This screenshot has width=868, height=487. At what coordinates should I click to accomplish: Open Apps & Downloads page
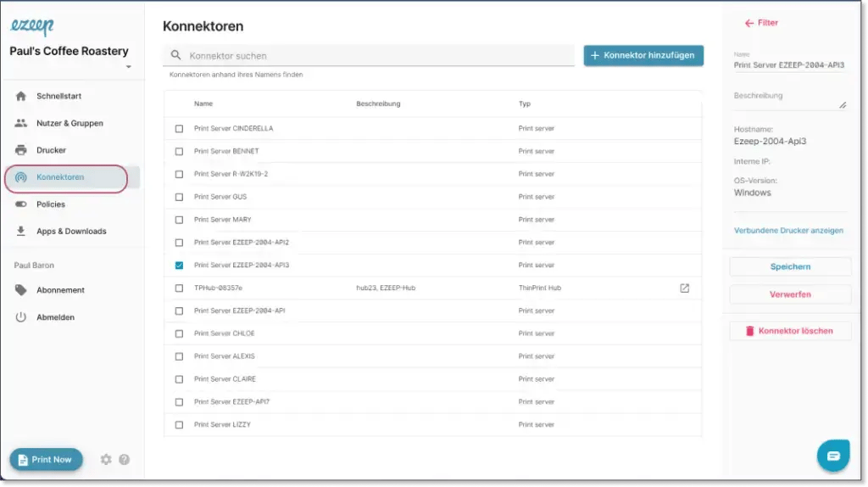pos(71,232)
